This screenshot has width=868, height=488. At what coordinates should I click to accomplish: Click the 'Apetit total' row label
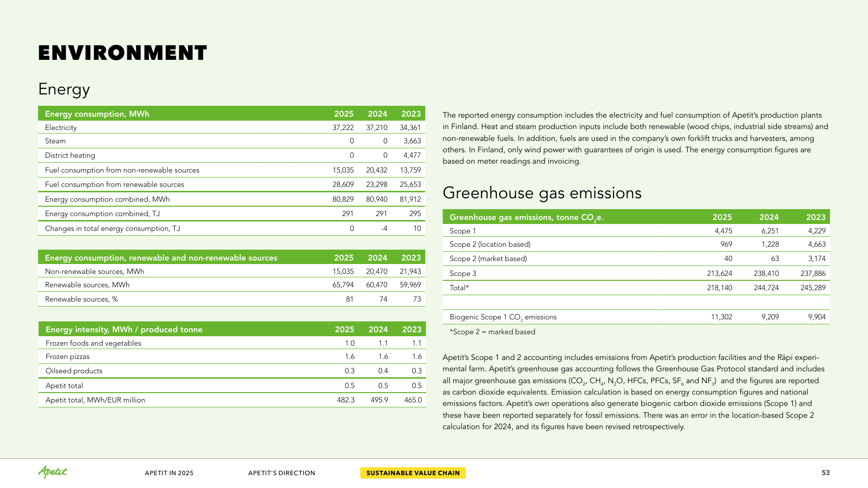tap(64, 386)
